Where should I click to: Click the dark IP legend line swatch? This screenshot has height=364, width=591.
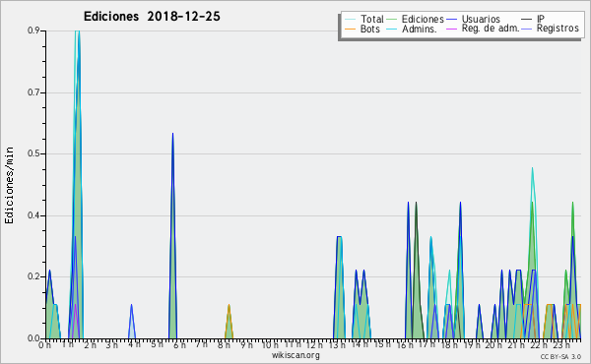pos(527,20)
